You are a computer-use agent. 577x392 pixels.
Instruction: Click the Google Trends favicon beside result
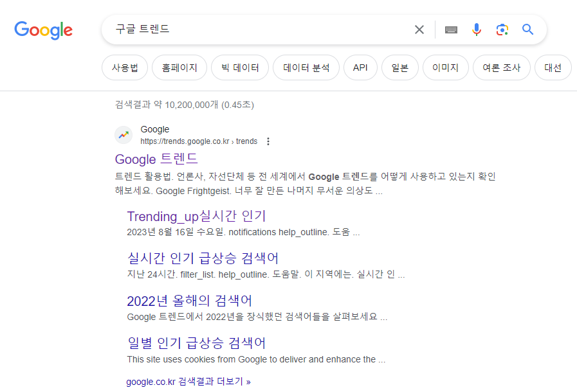124,135
